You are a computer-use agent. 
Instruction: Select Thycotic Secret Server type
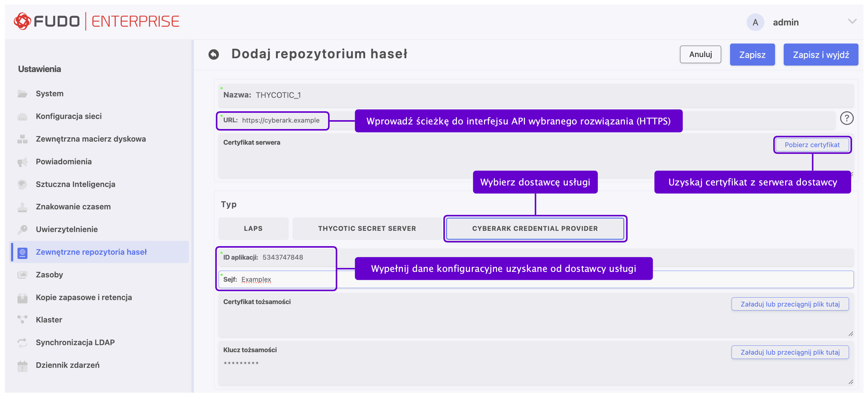pos(367,228)
